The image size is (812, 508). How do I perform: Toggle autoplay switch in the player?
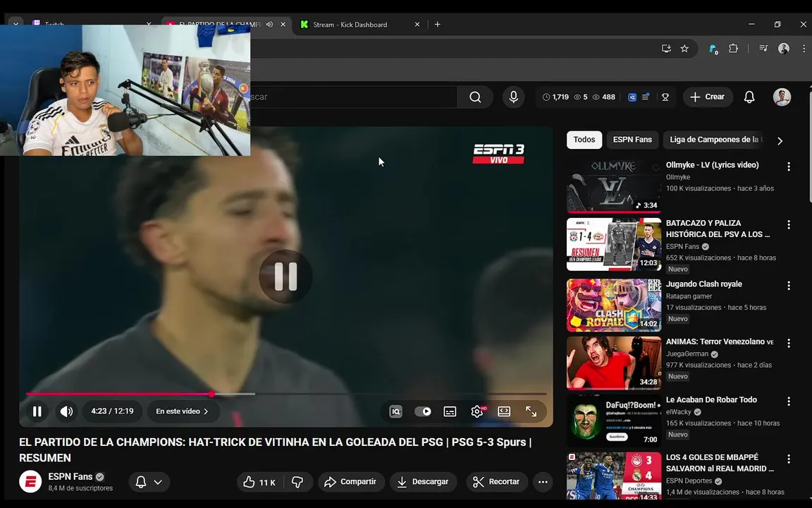coord(423,411)
